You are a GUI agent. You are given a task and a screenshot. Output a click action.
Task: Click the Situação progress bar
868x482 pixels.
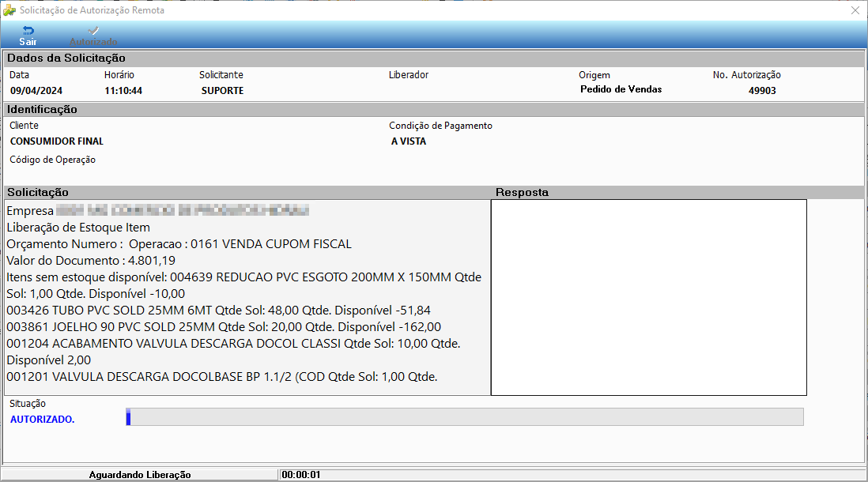tap(465, 417)
